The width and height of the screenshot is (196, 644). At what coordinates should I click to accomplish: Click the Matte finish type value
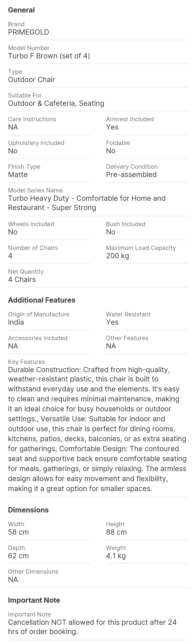[x=18, y=174]
